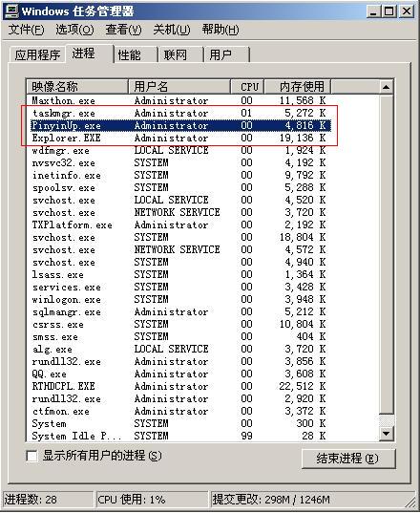Minimize the Task Manager window

click(x=373, y=11)
